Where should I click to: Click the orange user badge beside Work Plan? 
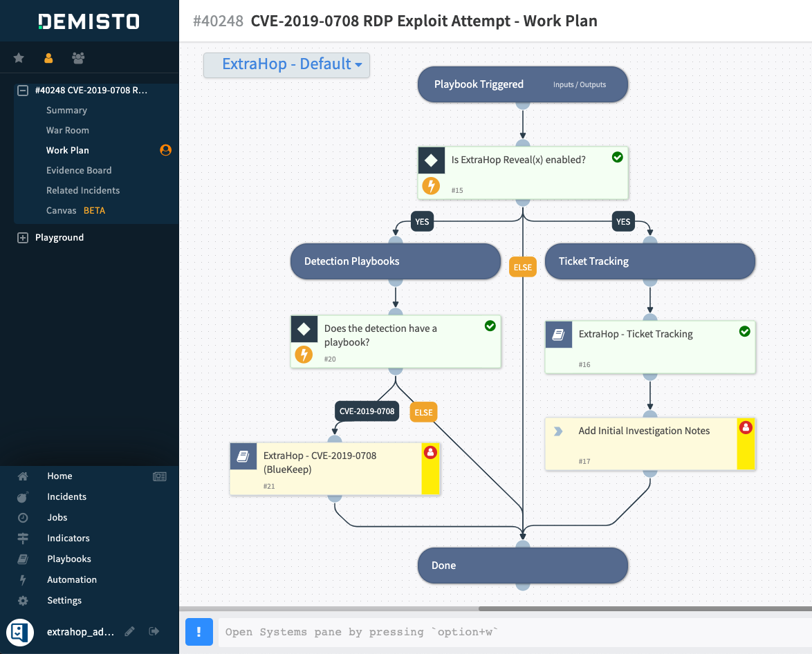point(166,150)
